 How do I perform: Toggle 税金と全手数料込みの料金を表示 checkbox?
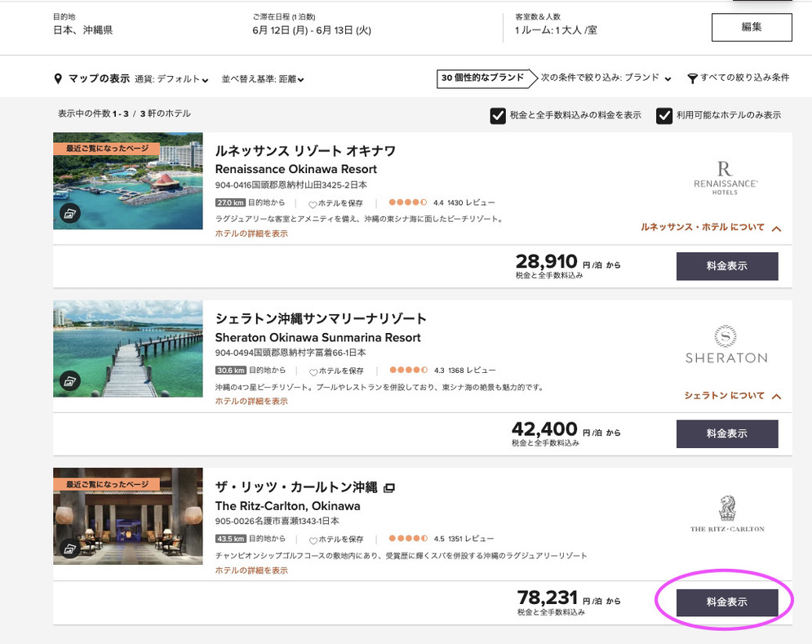pos(498,116)
